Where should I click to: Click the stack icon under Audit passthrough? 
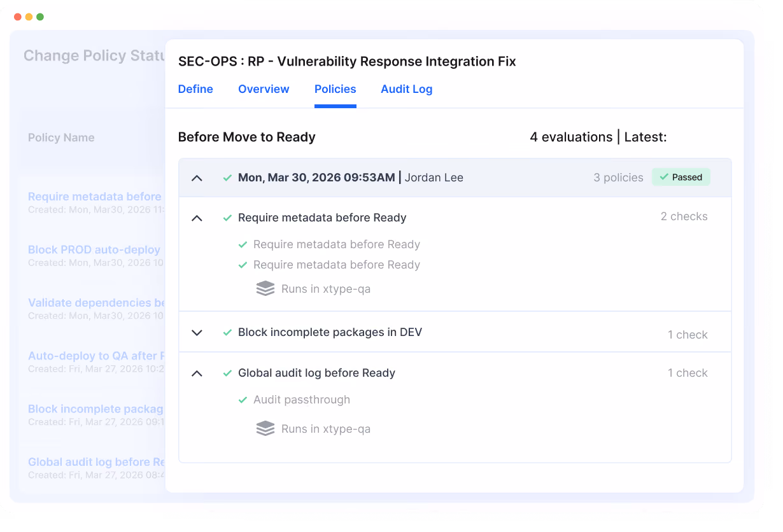265,429
